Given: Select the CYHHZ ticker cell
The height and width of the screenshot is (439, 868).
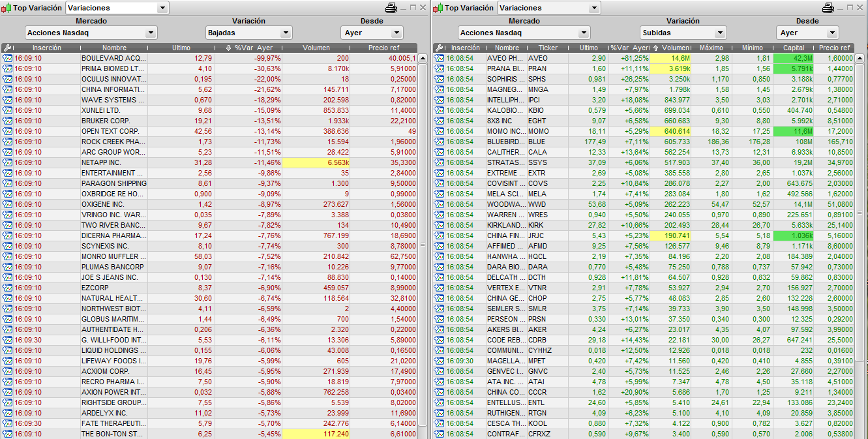Looking at the screenshot, I should 548,350.
